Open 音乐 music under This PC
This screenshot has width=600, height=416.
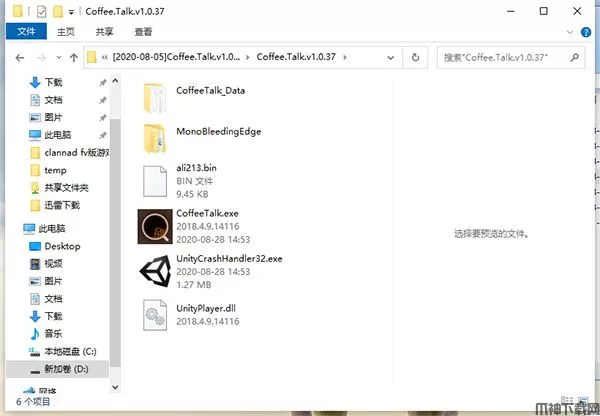click(x=46, y=334)
